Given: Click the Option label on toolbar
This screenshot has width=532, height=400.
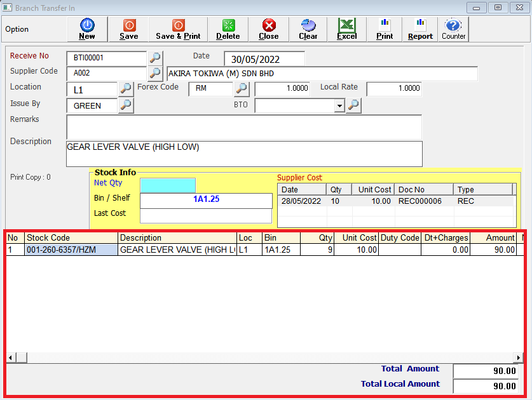Looking at the screenshot, I should click(17, 29).
